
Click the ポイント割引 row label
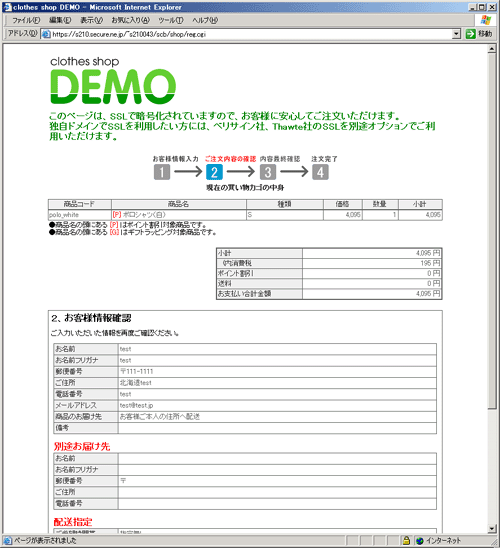click(x=236, y=273)
